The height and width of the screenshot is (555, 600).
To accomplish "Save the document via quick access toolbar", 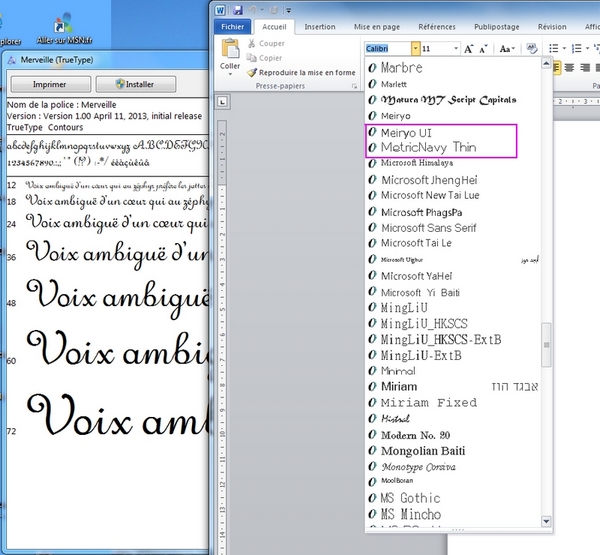I will coord(238,10).
